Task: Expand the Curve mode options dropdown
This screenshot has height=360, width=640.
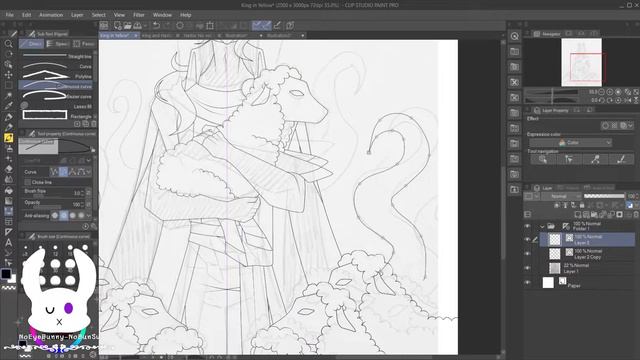Action: click(89, 172)
